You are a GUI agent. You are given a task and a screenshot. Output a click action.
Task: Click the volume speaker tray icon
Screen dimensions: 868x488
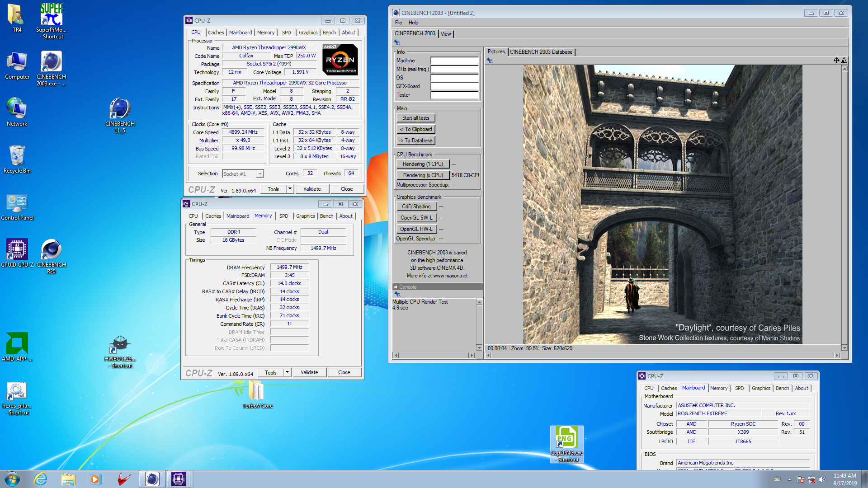tap(822, 479)
